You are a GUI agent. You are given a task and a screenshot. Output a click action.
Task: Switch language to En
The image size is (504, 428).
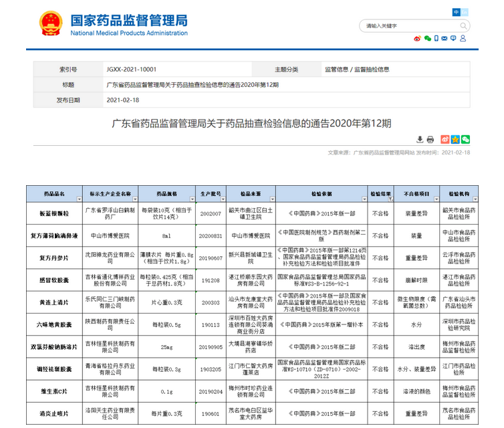[x=466, y=13]
